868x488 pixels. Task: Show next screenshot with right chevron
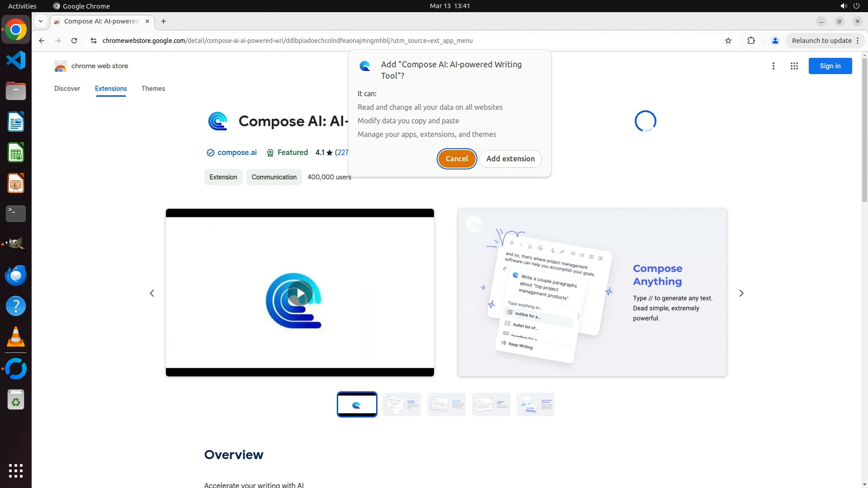[x=741, y=293]
